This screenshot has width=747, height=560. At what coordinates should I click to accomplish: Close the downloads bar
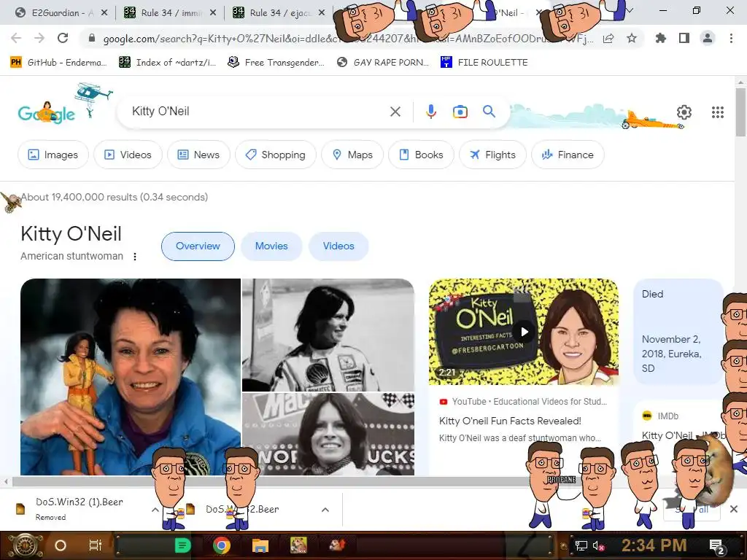(x=734, y=509)
